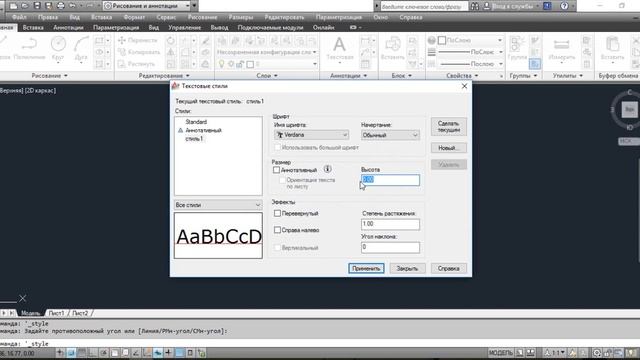Open the ПоСлою color dropdown
The height and width of the screenshot is (360, 640).
pyautogui.click(x=470, y=40)
